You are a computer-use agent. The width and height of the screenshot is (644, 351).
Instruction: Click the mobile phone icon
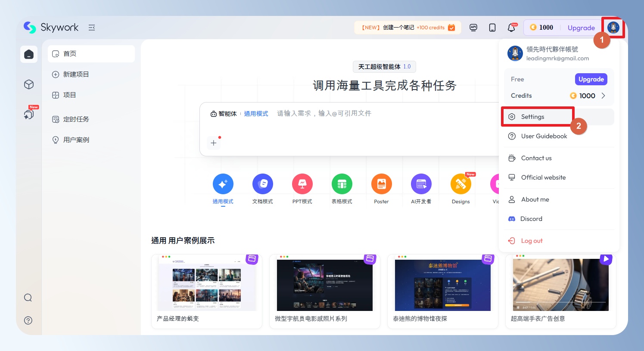pyautogui.click(x=492, y=28)
